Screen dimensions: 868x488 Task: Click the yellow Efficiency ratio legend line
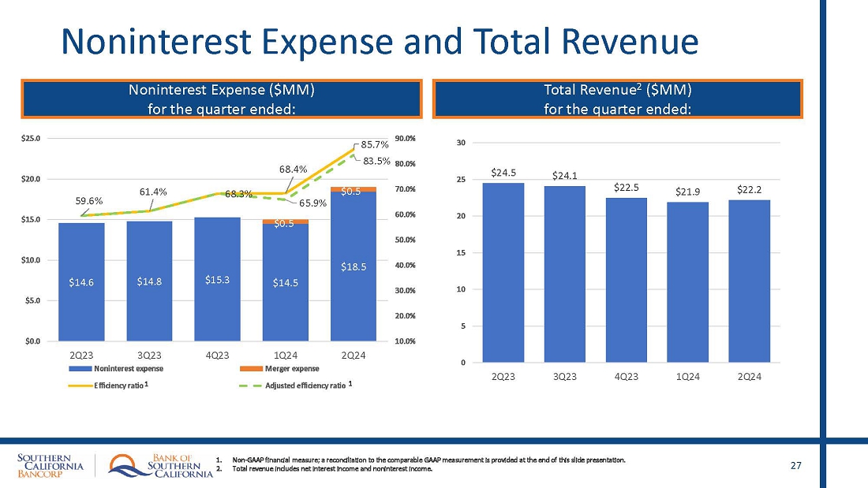click(80, 386)
